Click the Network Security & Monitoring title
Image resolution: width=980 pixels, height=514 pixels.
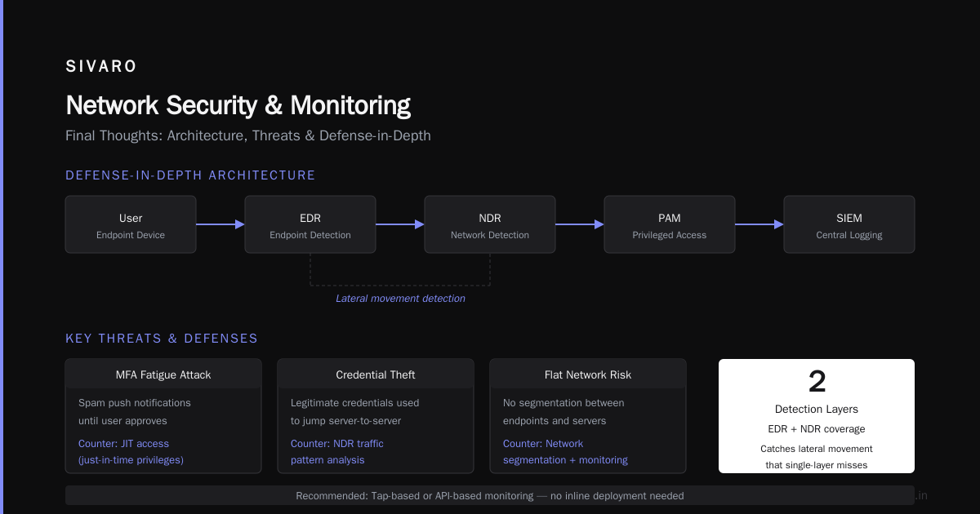[238, 105]
